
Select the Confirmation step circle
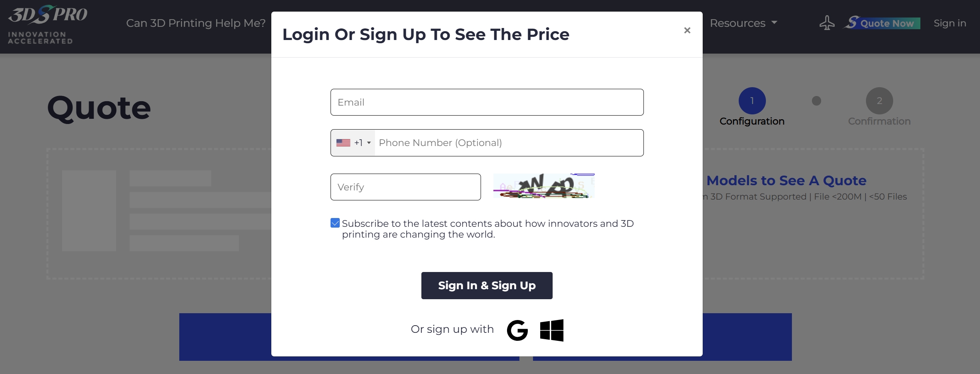pos(879,100)
